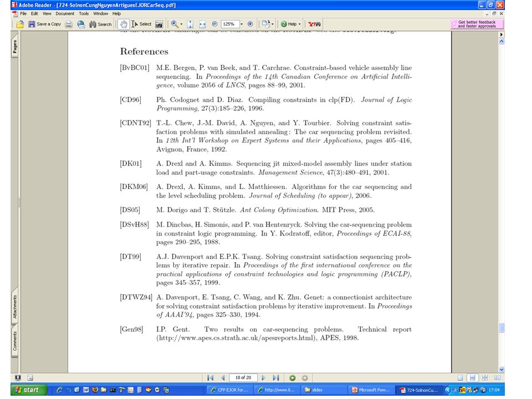Screen dimensions: 532x399
Task: Open the View menu
Action: (x=47, y=13)
